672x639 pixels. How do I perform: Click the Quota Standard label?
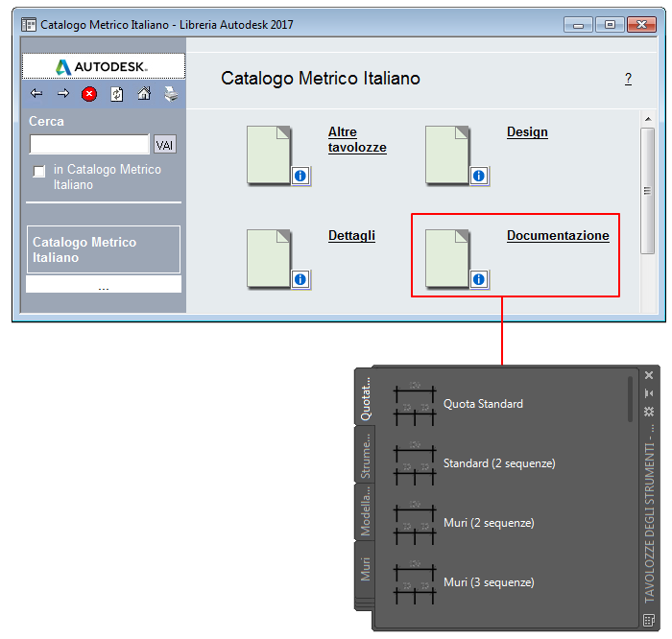click(x=483, y=404)
